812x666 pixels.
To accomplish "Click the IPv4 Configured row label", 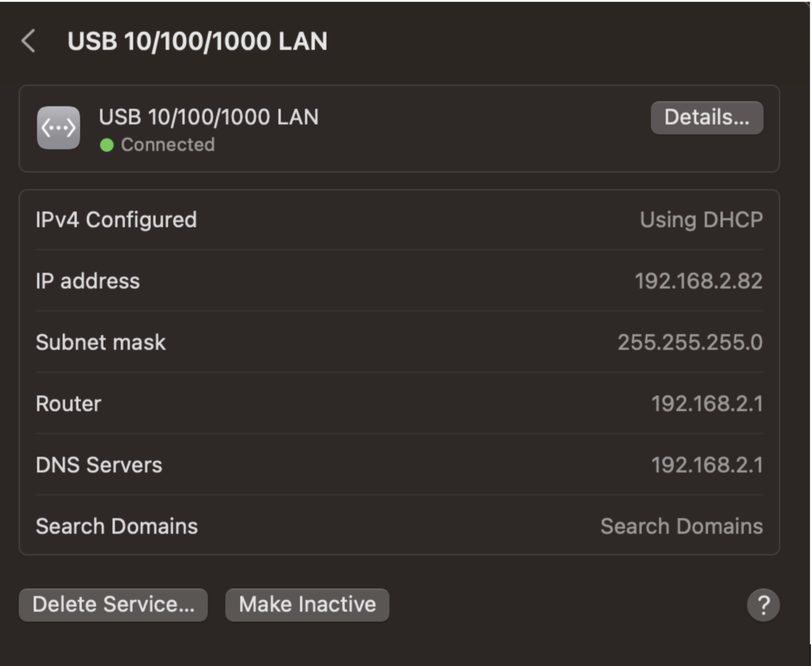I will (x=116, y=219).
